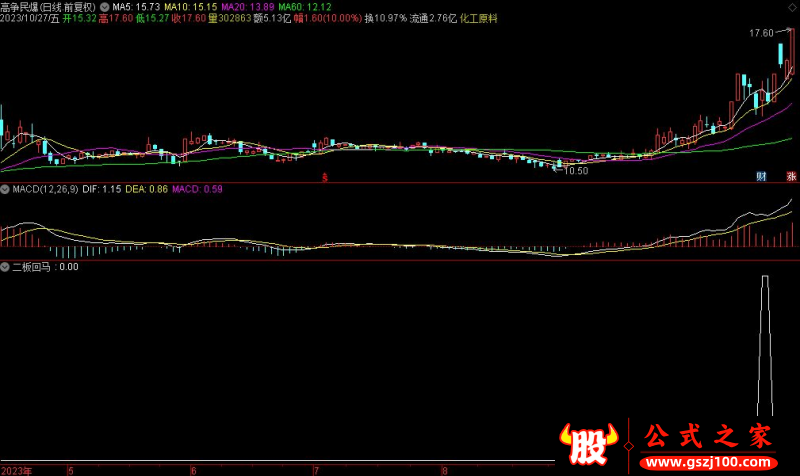Screen dimensions: 800x476
Task: Jump to month 8 on time axis
Action: click(444, 471)
